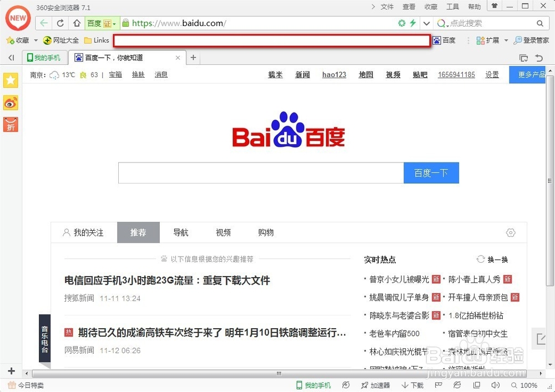
Task: Collapse the sidebar with the arrow button
Action: (x=11, y=58)
